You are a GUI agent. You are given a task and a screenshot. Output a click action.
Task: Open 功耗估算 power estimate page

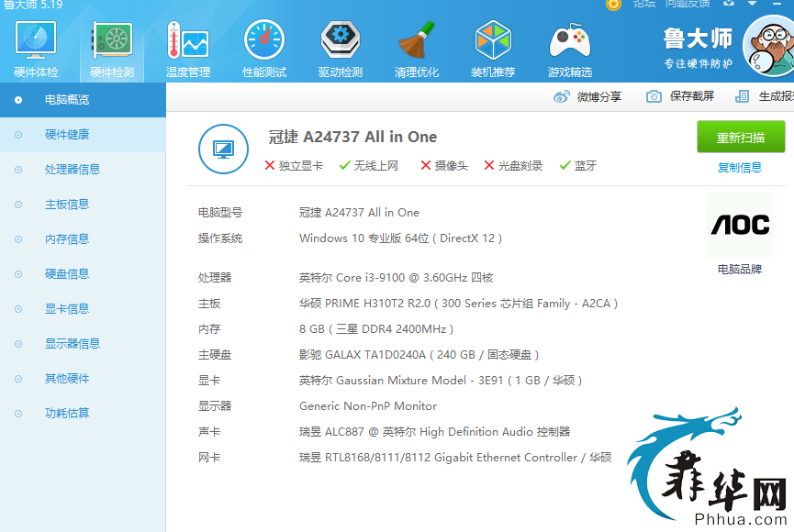click(x=83, y=414)
